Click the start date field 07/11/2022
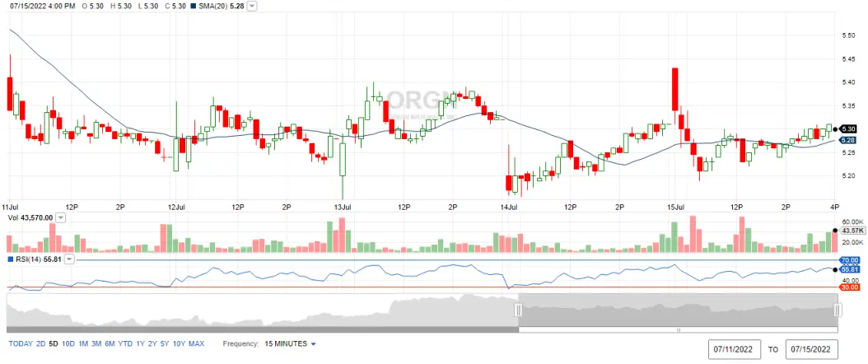 [735, 350]
